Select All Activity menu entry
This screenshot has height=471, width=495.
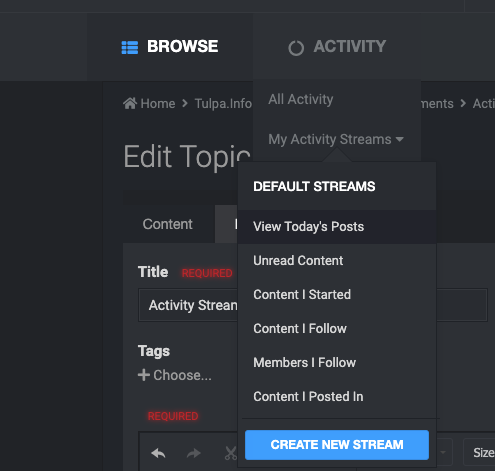pos(301,99)
